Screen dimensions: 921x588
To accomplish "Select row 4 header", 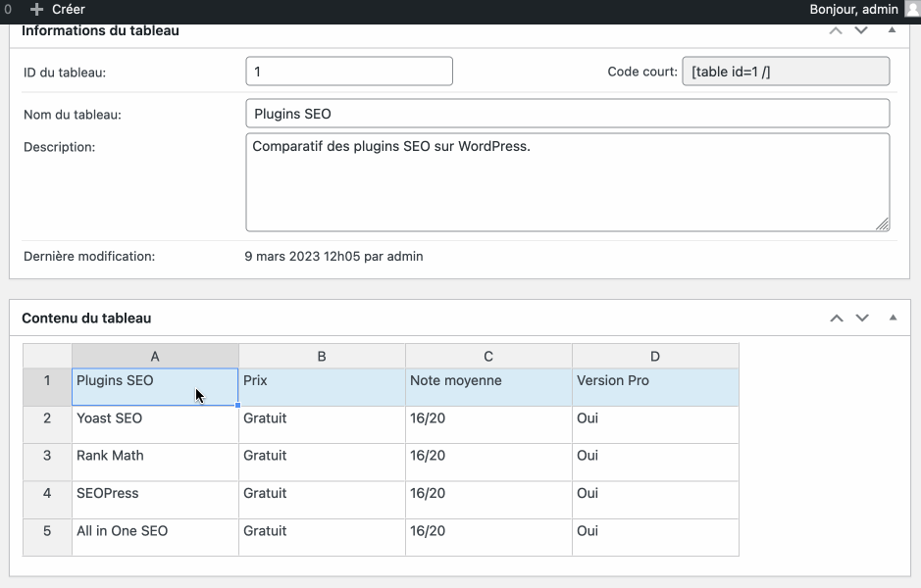I will 47,500.
